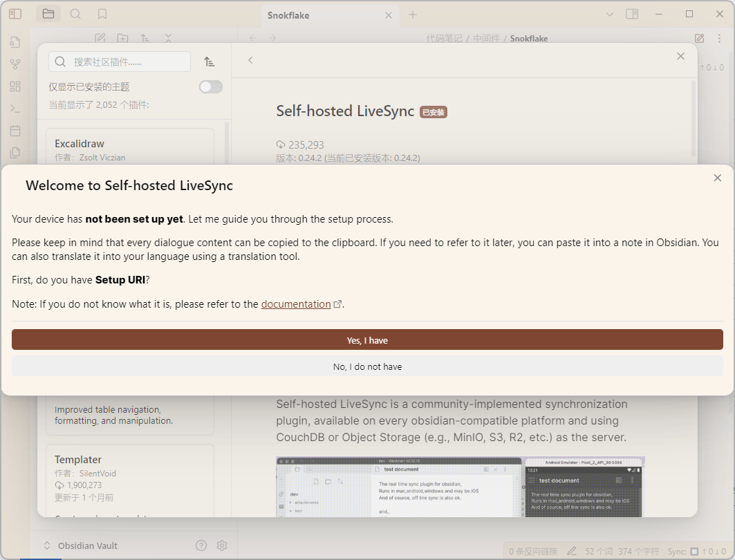This screenshot has width=735, height=560.
Task: Close the Welcome to Self-hosted LiveSync dialog
Action: (717, 178)
